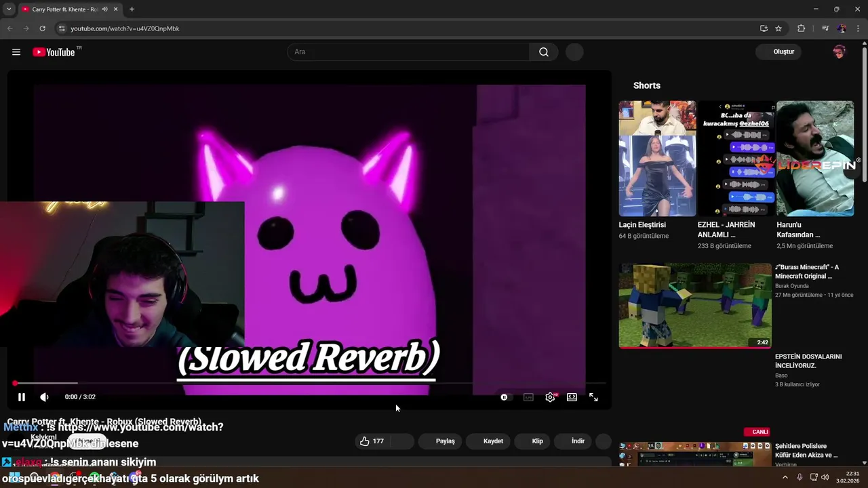Click the Shorts section heading
Screen dimensions: 868x488
[x=647, y=85]
